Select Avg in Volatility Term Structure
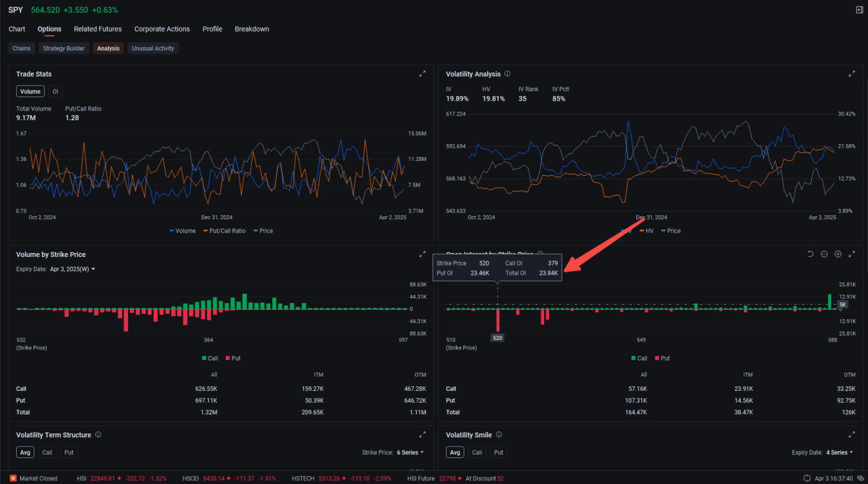868x484 pixels. [25, 453]
